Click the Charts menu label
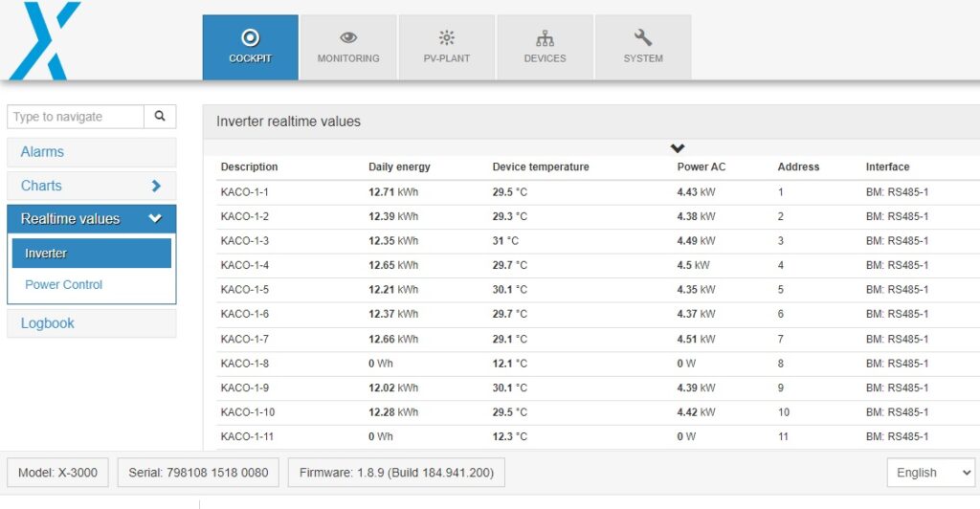The image size is (980, 509). click(x=41, y=186)
